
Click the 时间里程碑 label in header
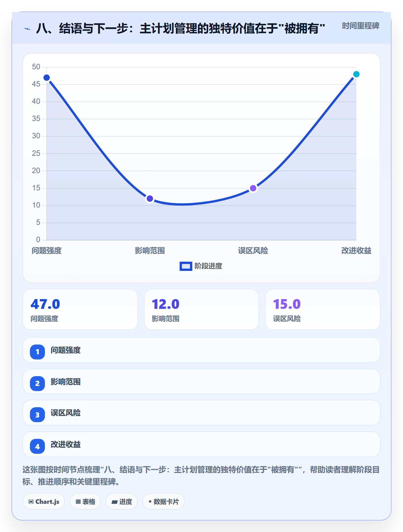point(360,26)
